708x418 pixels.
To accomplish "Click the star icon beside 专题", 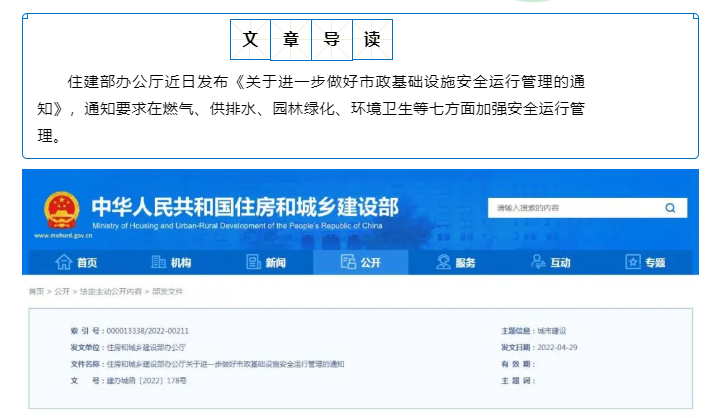I will (x=633, y=262).
